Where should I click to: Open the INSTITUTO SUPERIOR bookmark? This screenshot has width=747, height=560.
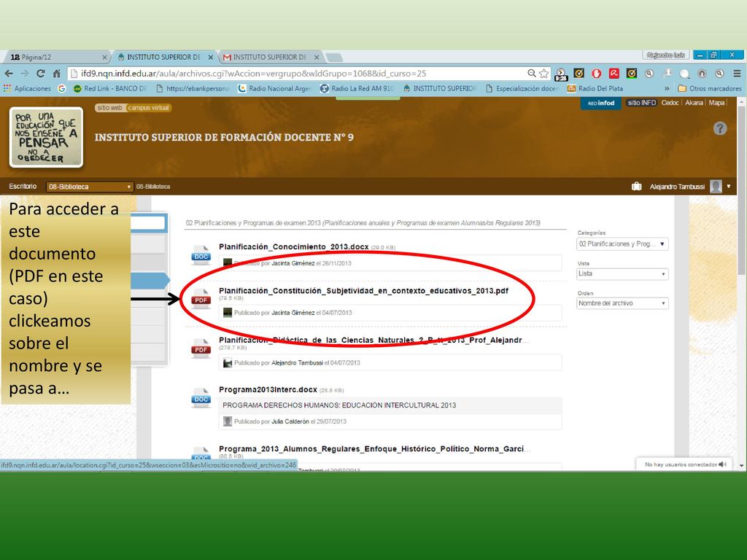click(x=440, y=88)
